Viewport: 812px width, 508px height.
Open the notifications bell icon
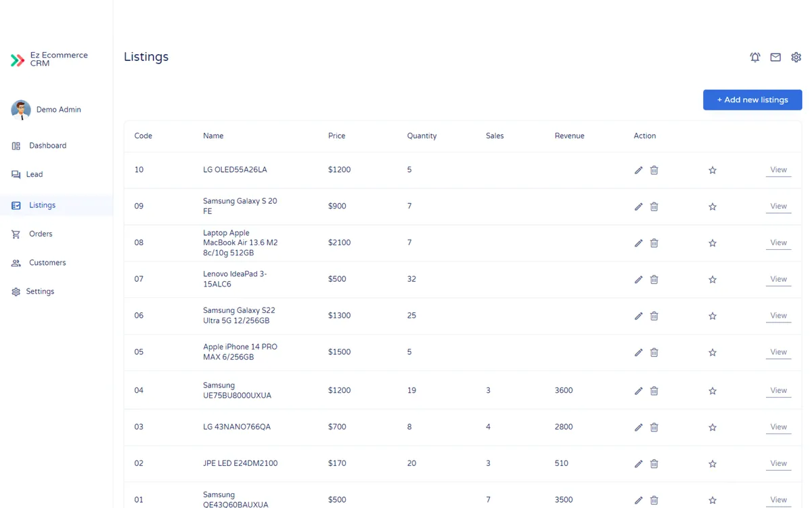pos(755,58)
